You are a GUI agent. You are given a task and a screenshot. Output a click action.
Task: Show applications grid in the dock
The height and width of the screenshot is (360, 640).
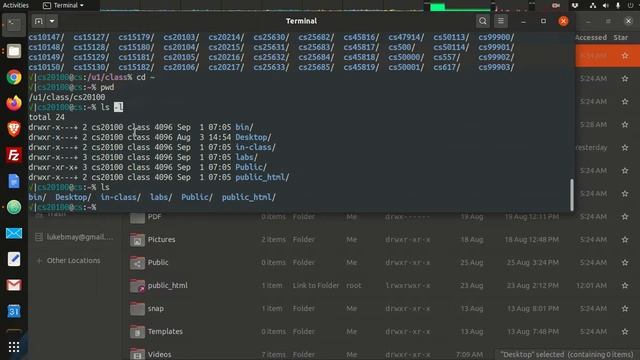coord(14,347)
